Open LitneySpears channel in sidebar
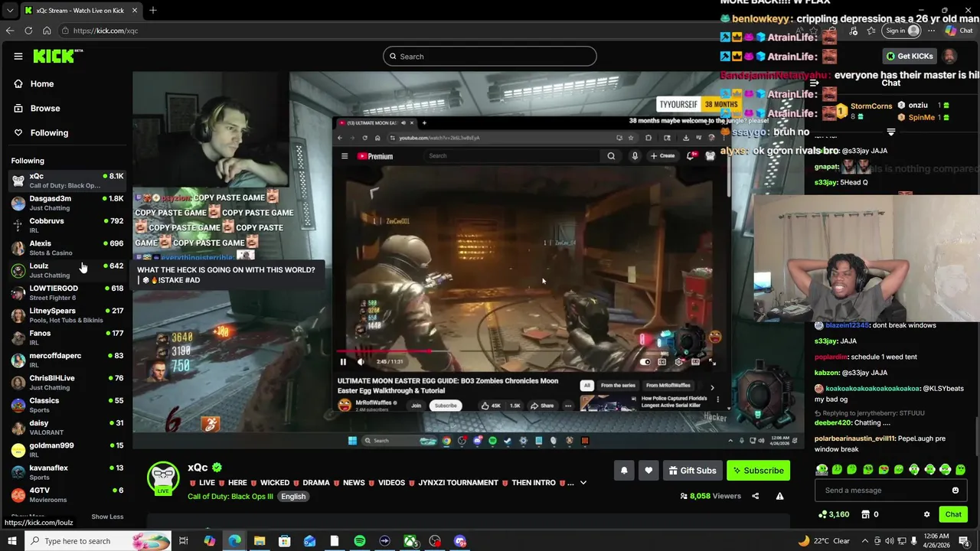The image size is (980, 551). (67, 315)
